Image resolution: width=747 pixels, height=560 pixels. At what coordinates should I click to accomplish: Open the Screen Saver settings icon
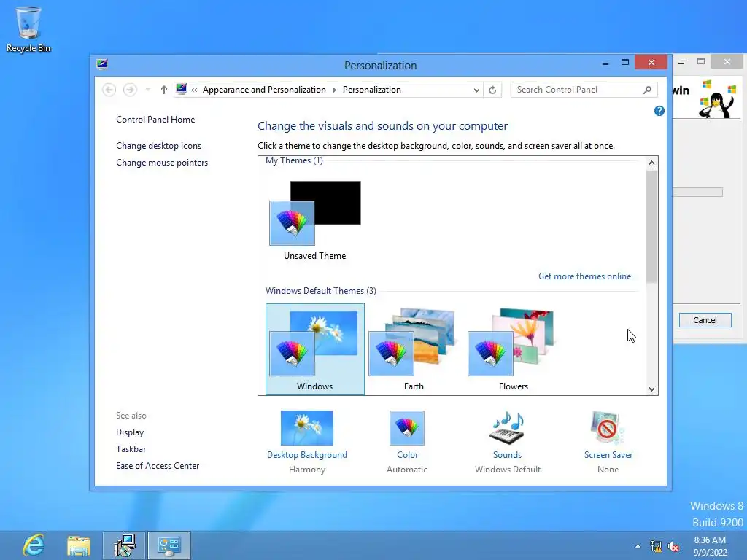[x=608, y=427]
